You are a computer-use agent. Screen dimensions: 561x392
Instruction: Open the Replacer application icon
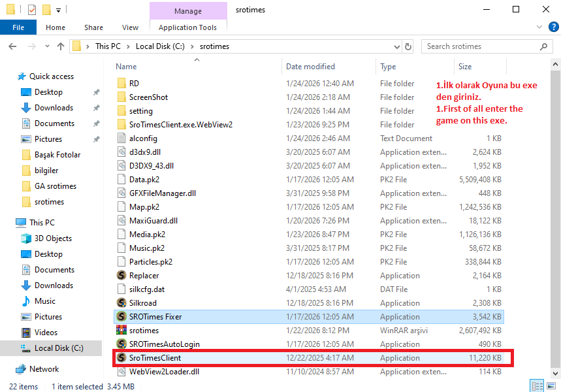[121, 275]
